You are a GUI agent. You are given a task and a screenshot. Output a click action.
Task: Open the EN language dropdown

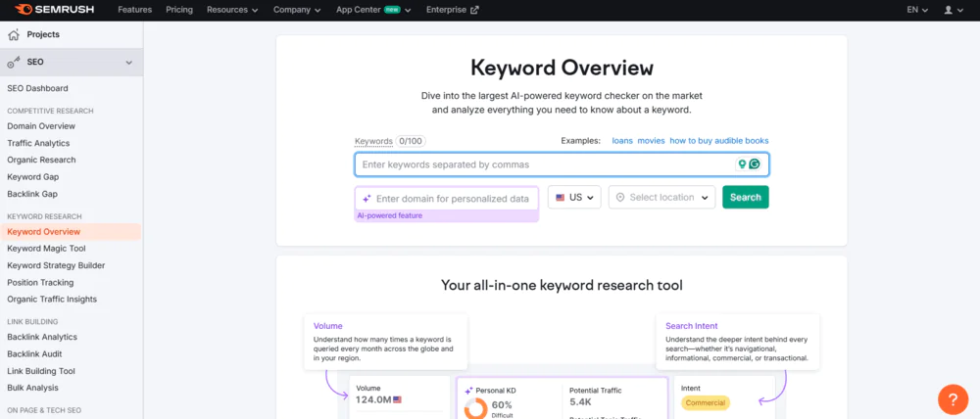pos(917,10)
